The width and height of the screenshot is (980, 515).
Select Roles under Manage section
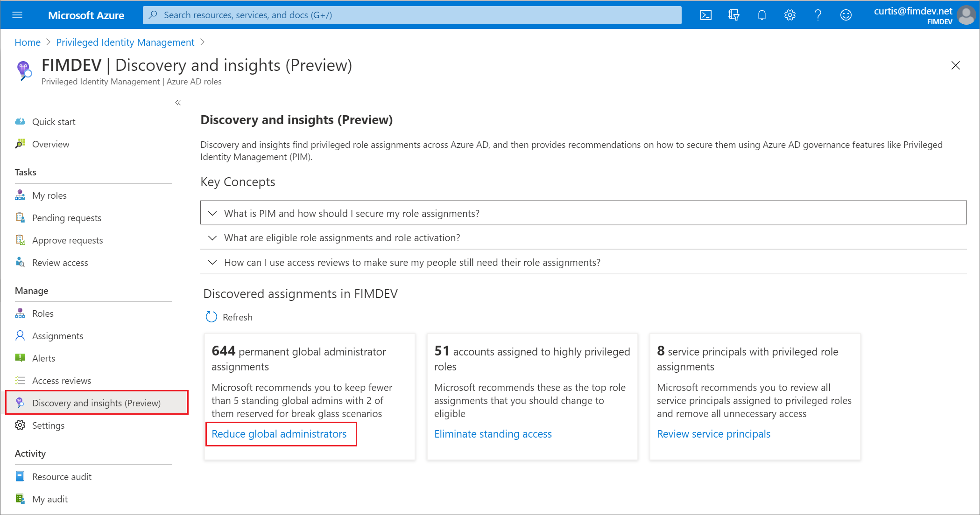[42, 313]
